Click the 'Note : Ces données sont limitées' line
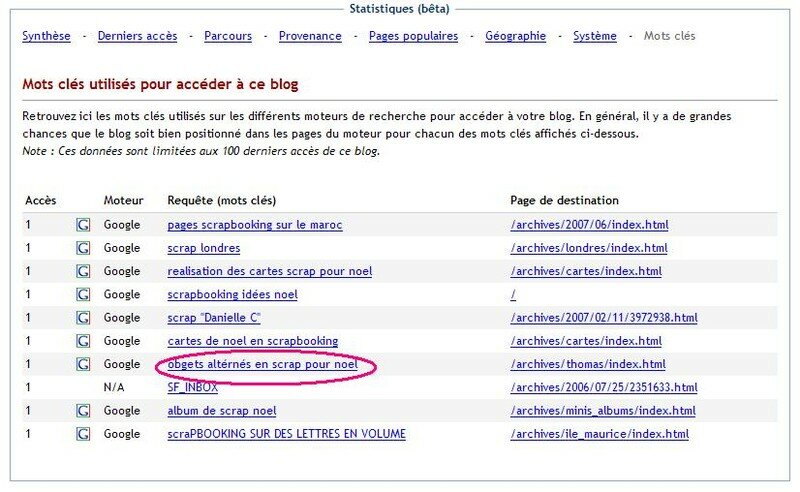 coord(201,151)
